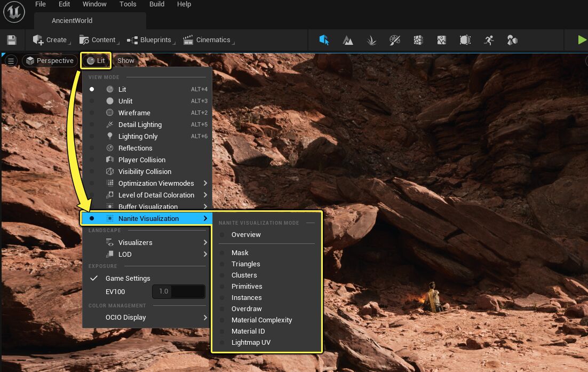Click the Detail Lighting icon

coord(110,124)
